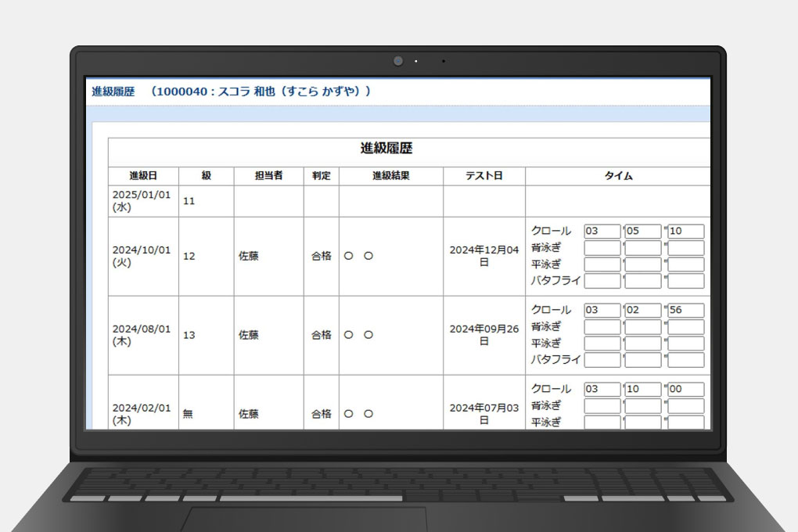Click date cell 2024/08/01 (木)
The image size is (798, 532).
tap(142, 335)
